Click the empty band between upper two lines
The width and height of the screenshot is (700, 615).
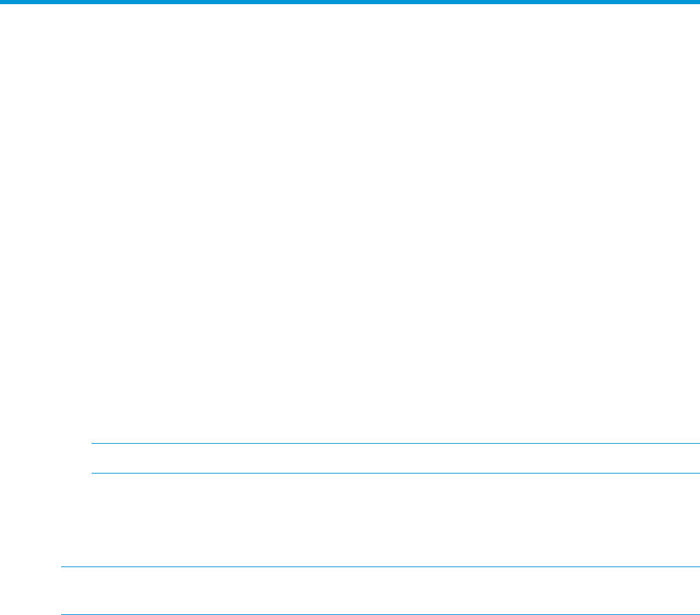pyautogui.click(x=395, y=458)
